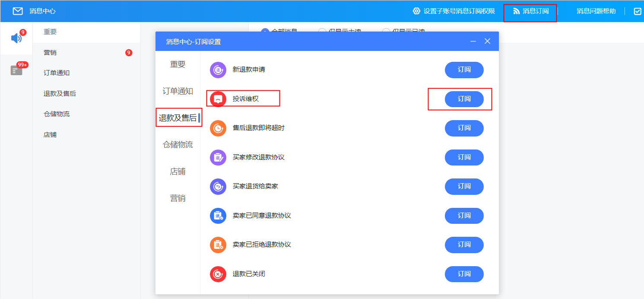Open 设置子账号消息订阅权限 link
This screenshot has height=299, width=644.
point(459,11)
